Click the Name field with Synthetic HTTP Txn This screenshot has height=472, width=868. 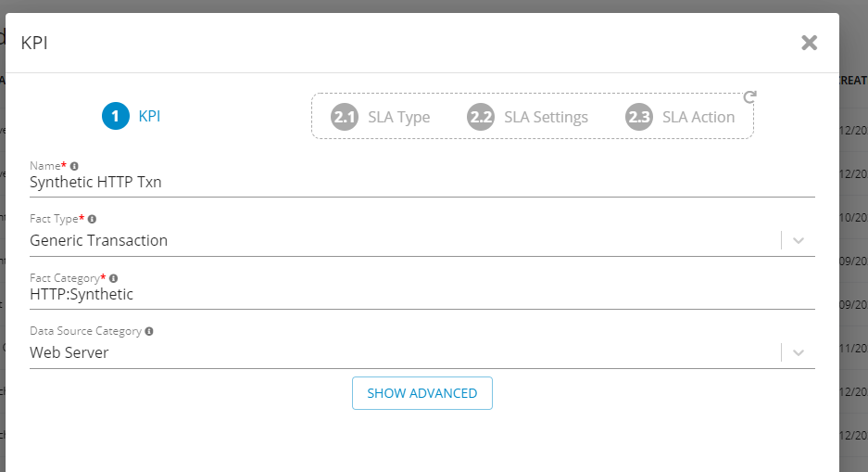(421, 183)
